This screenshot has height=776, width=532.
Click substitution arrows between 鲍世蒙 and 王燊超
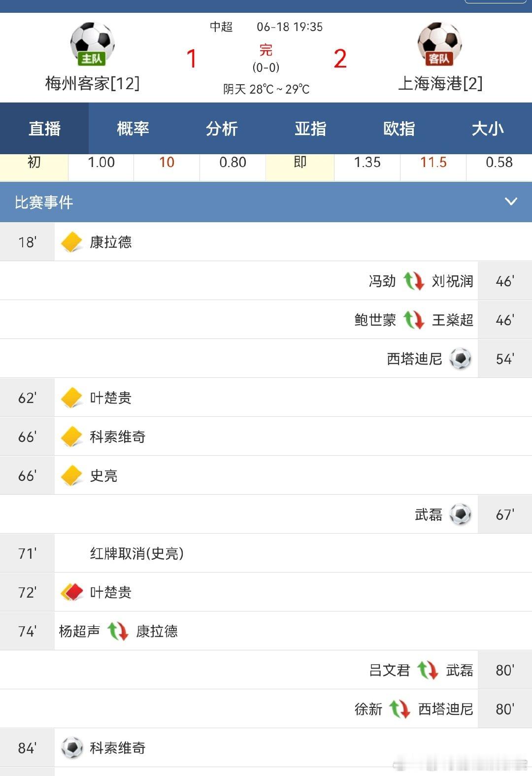pos(414,320)
